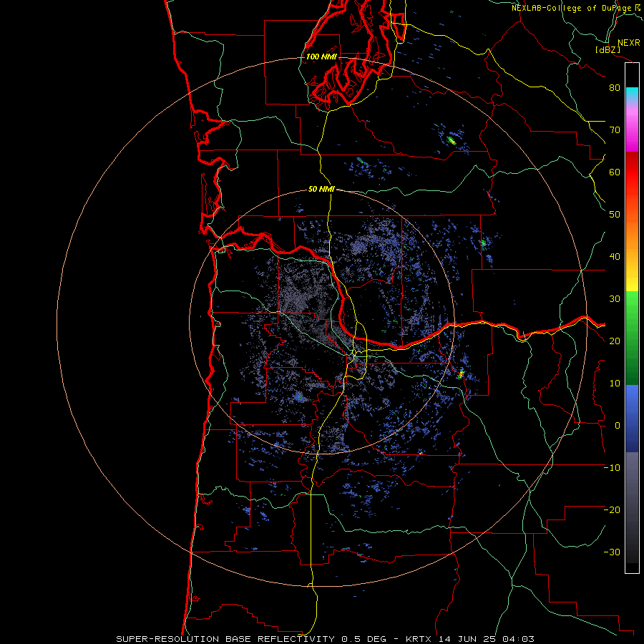Click the 20 value on dBZ scale

615,341
